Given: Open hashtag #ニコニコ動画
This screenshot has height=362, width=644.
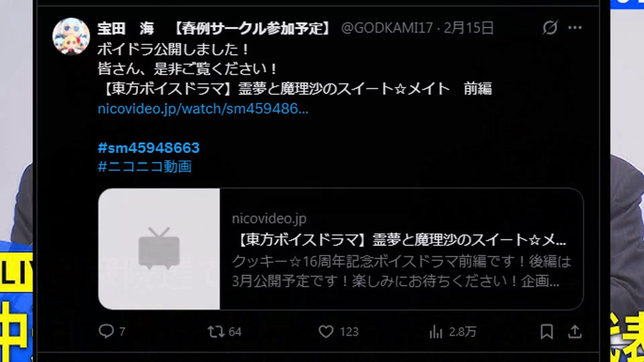Looking at the screenshot, I should [x=145, y=167].
